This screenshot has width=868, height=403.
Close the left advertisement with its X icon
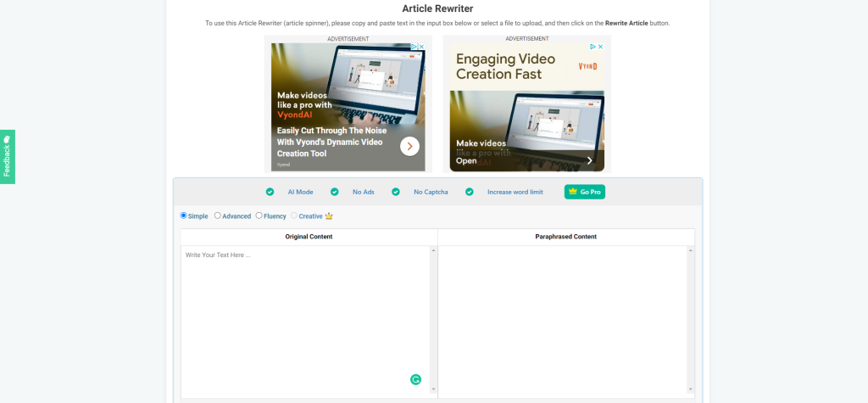[421, 47]
